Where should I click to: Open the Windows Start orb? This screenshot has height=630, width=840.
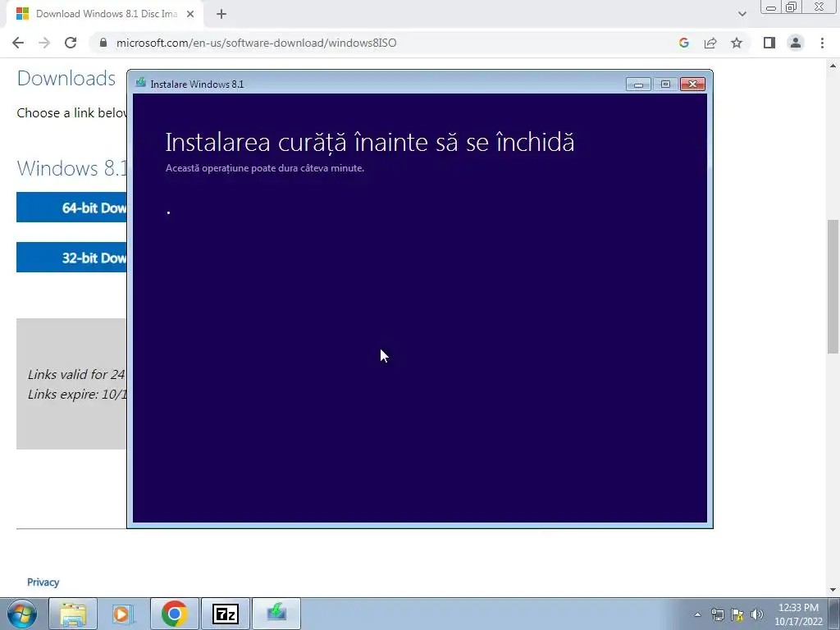coord(21,614)
